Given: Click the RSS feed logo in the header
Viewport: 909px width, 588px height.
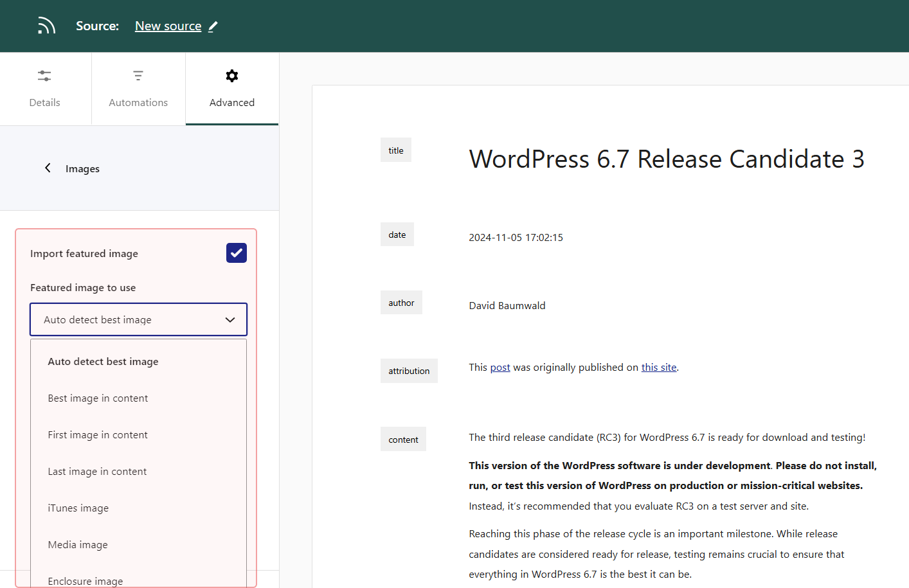Looking at the screenshot, I should click(x=46, y=25).
